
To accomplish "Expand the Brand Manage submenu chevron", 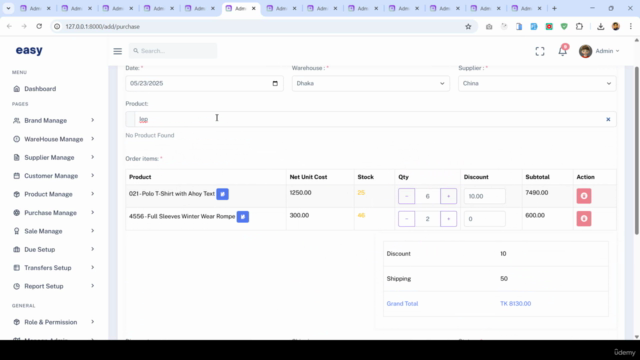I will tap(93, 120).
